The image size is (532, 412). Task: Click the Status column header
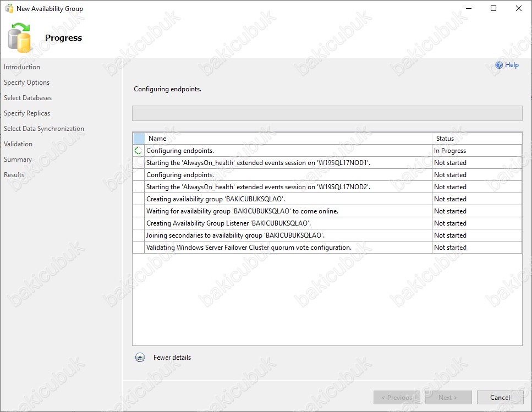(445, 139)
